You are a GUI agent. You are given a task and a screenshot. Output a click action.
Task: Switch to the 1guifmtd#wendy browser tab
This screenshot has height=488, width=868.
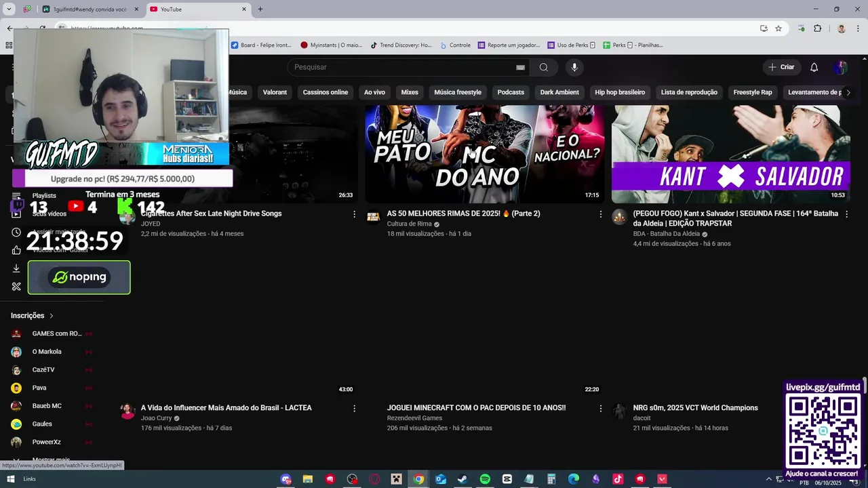(90, 9)
